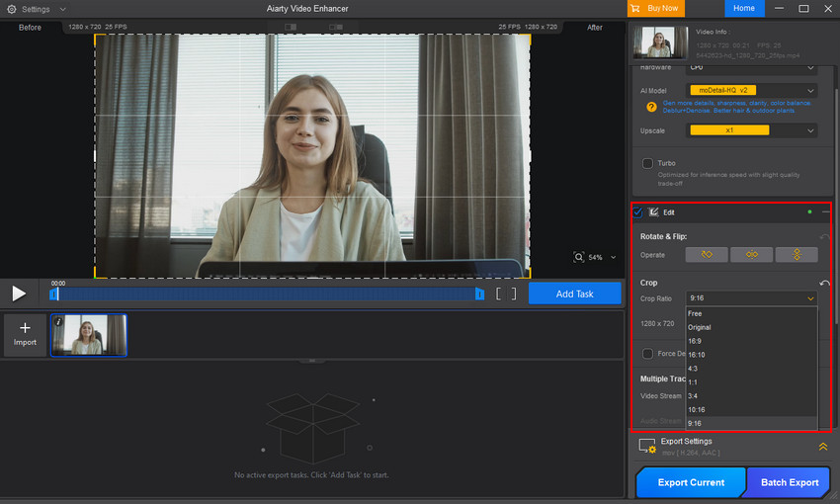Flip the video horizontally
This screenshot has height=504, width=840.
(x=752, y=254)
